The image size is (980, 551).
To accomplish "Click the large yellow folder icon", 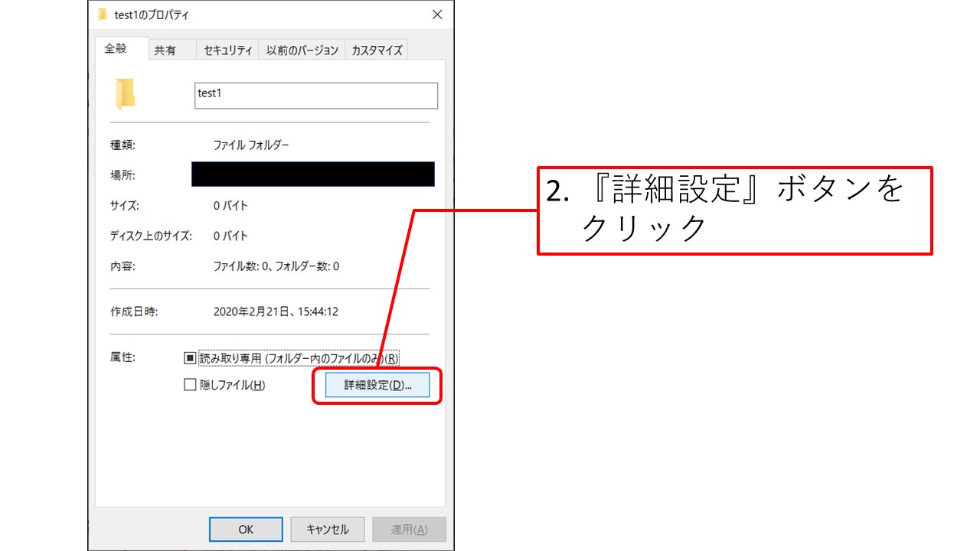I will pyautogui.click(x=125, y=94).
